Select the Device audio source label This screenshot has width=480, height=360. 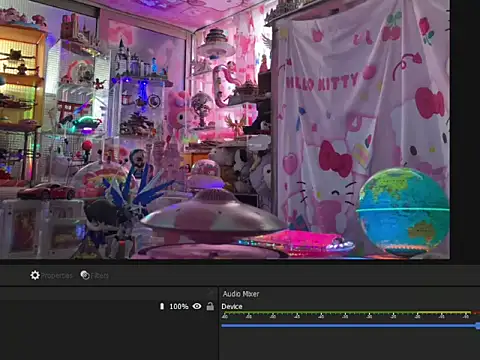coord(232,306)
